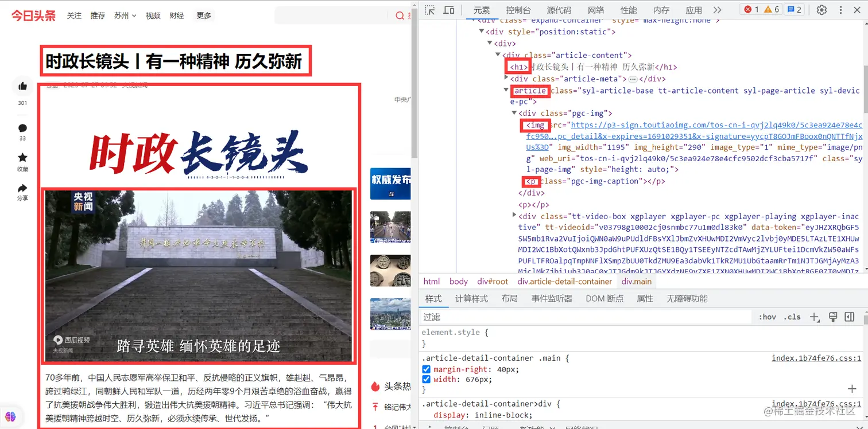Favorite the article with the star icon
868x429 pixels.
[x=23, y=157]
